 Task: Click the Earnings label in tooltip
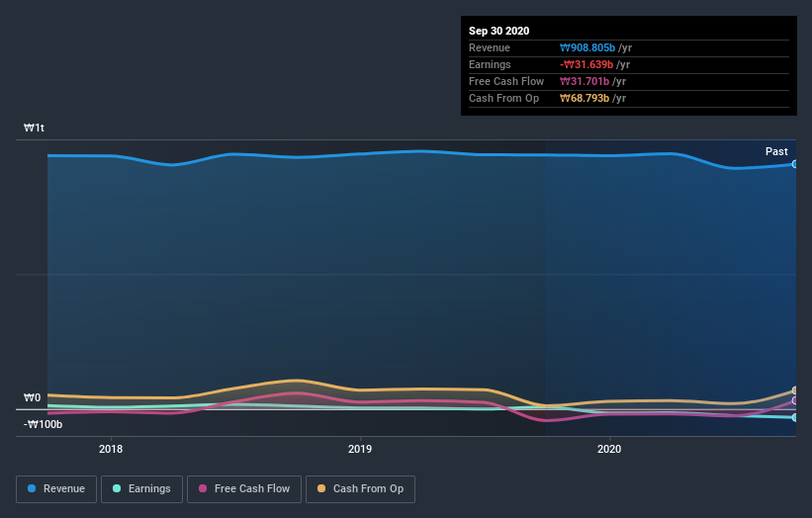tap(490, 64)
